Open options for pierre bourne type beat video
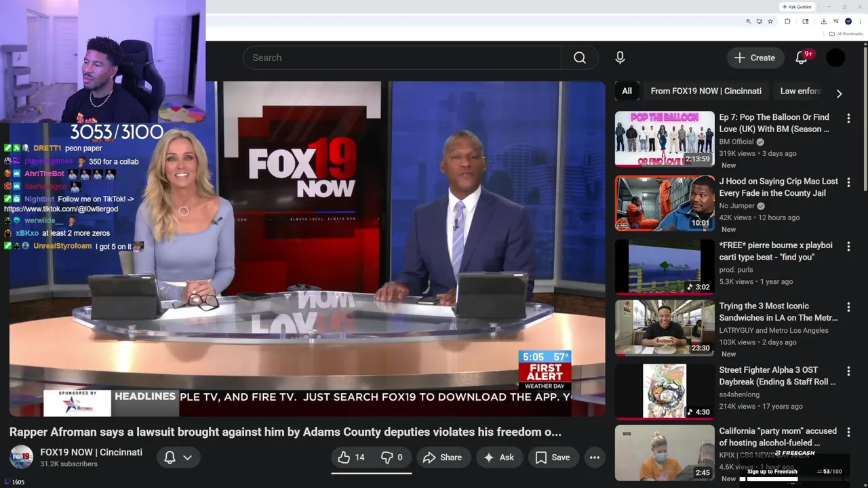 pos(848,246)
